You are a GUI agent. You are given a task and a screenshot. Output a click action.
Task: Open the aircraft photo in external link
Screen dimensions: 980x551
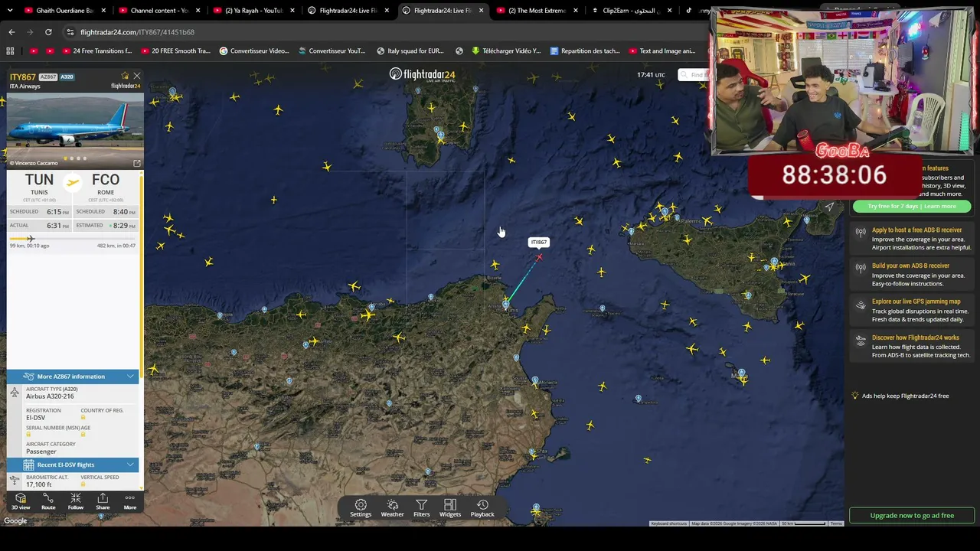pos(137,163)
